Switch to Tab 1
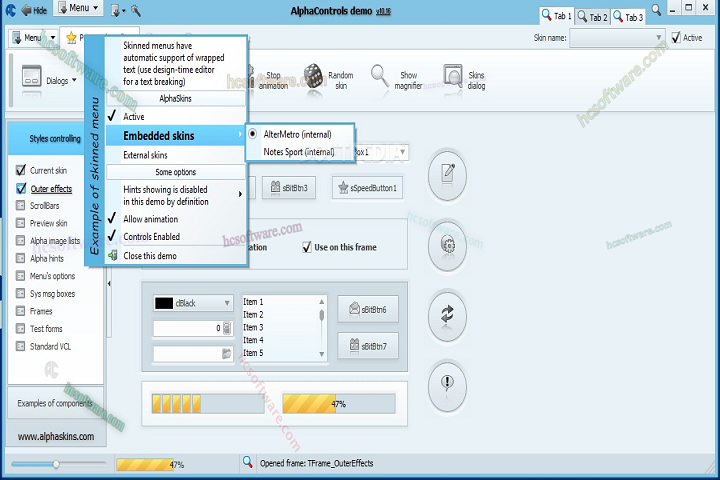This screenshot has height=480, width=720. click(556, 16)
